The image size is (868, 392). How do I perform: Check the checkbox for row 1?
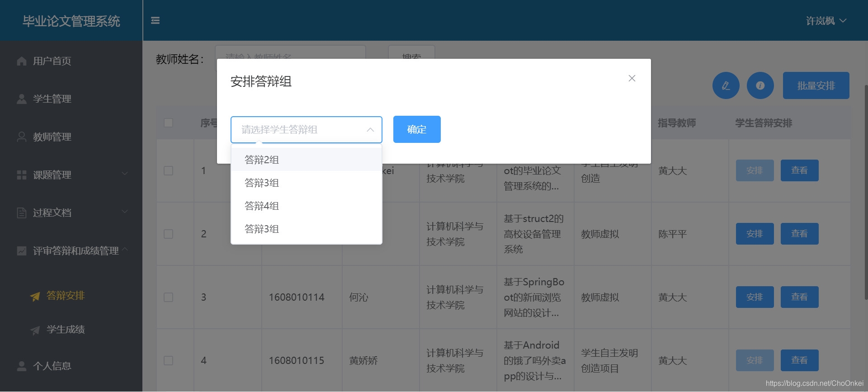(x=169, y=170)
